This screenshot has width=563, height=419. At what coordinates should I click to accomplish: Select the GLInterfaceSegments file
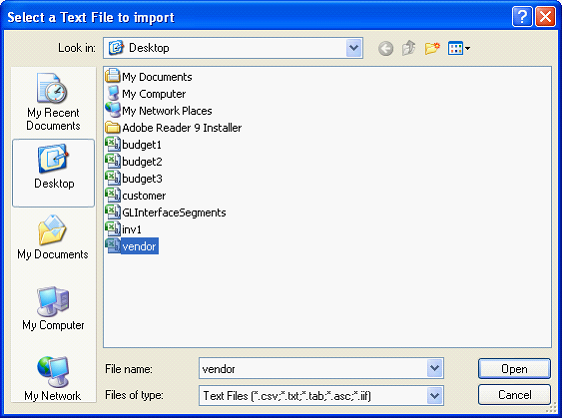(x=166, y=212)
